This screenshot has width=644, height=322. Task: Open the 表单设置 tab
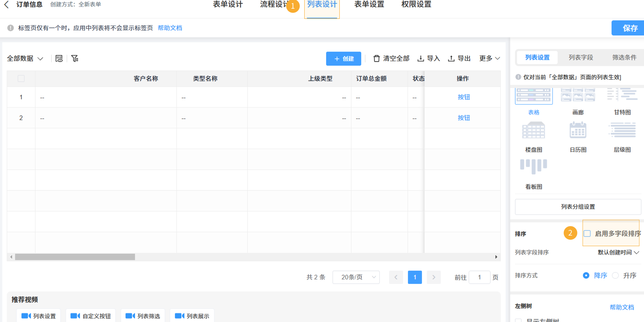click(x=369, y=4)
